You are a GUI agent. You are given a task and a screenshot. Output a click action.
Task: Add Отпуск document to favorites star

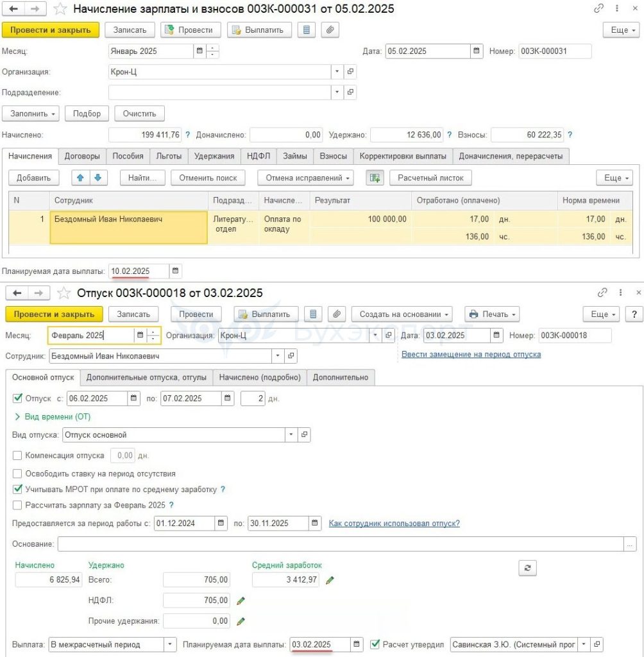tap(64, 293)
